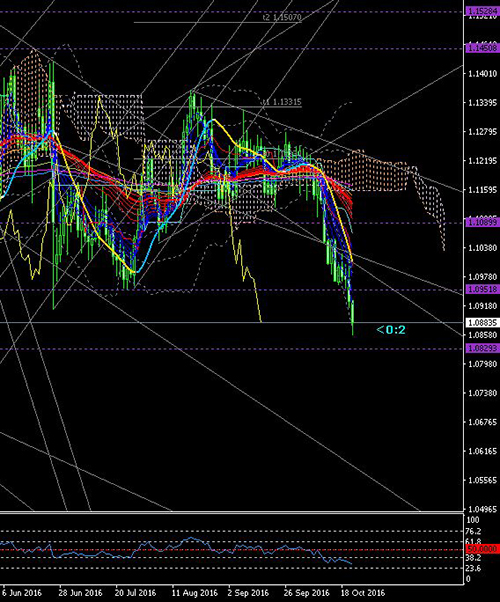Image resolution: width=500 pixels, height=602 pixels.
Task: Select the t1 1.13315 target label
Action: coord(282,102)
